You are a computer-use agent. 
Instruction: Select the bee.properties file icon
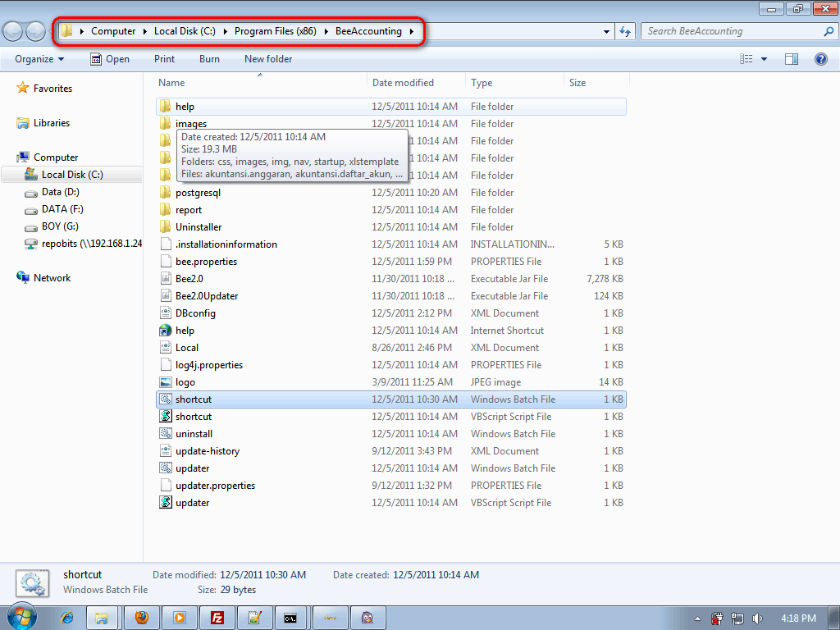coord(166,261)
